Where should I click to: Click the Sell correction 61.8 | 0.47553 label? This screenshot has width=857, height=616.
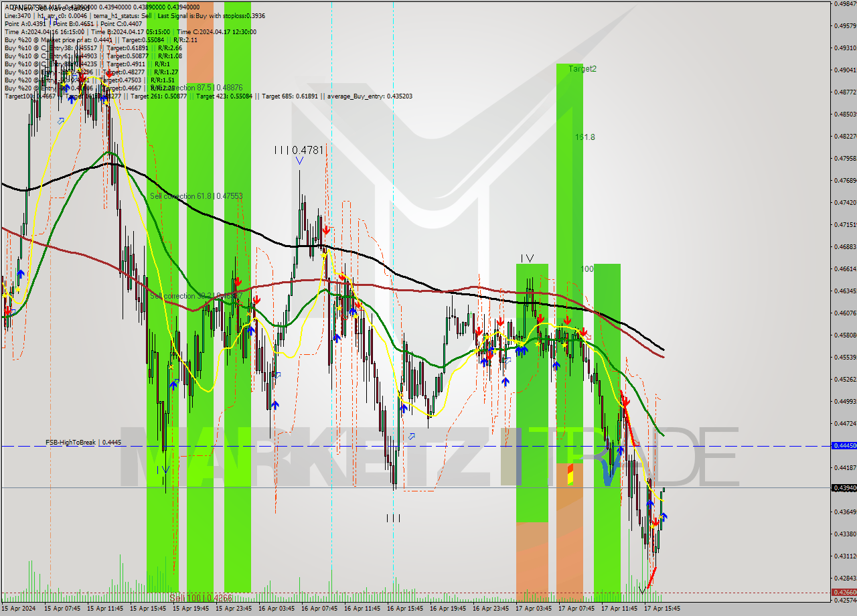[x=196, y=196]
